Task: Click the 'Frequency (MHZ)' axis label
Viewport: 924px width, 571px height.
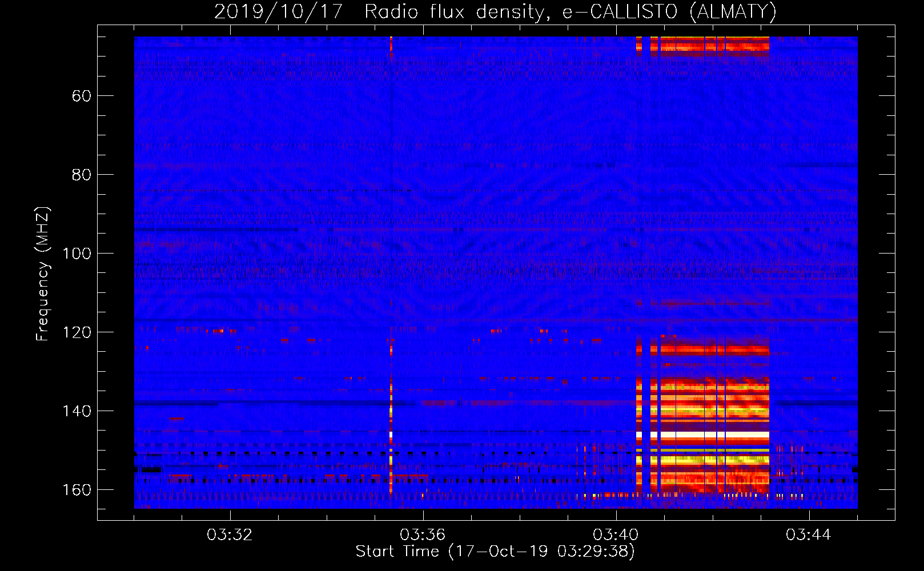Action: click(43, 274)
